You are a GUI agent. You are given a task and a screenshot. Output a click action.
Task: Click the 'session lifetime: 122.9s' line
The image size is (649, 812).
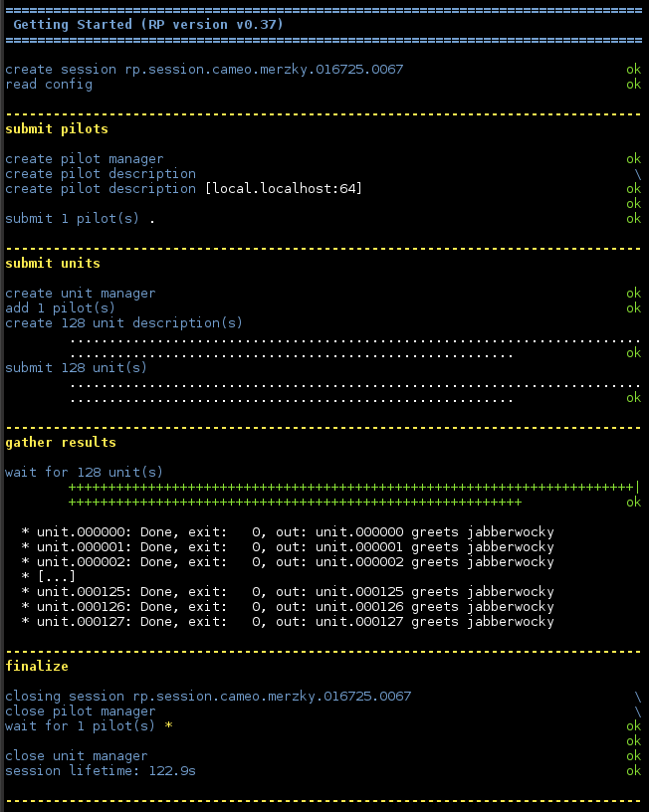[101, 771]
